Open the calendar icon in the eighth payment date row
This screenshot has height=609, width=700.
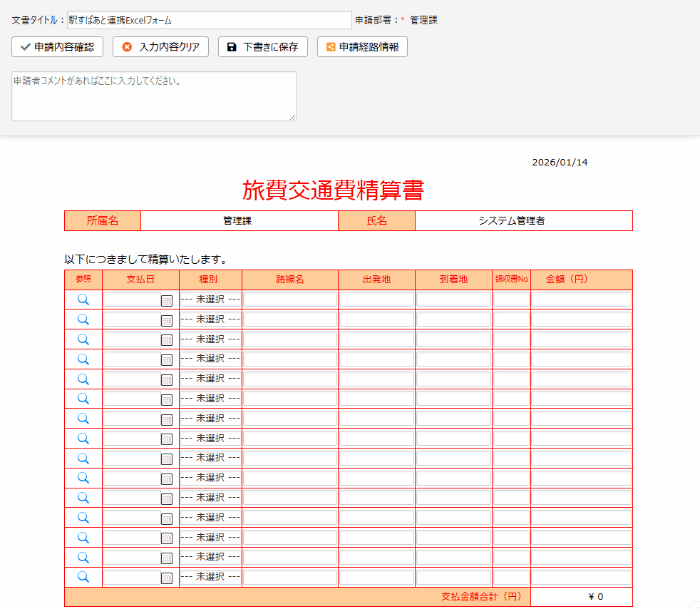(x=167, y=439)
